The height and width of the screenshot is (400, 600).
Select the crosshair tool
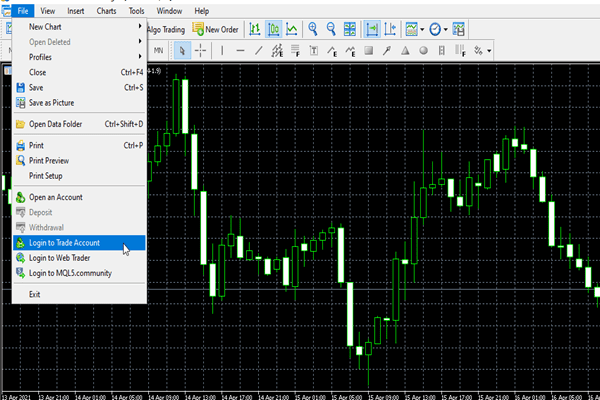click(201, 50)
